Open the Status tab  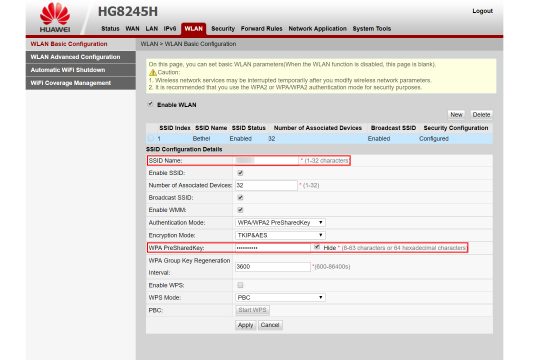click(x=110, y=28)
